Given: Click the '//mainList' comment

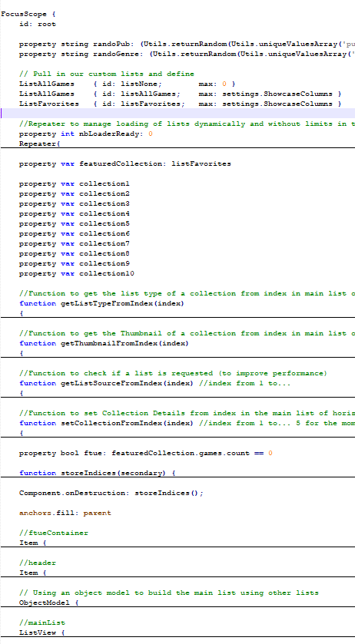Looking at the screenshot, I should tap(42, 623).
